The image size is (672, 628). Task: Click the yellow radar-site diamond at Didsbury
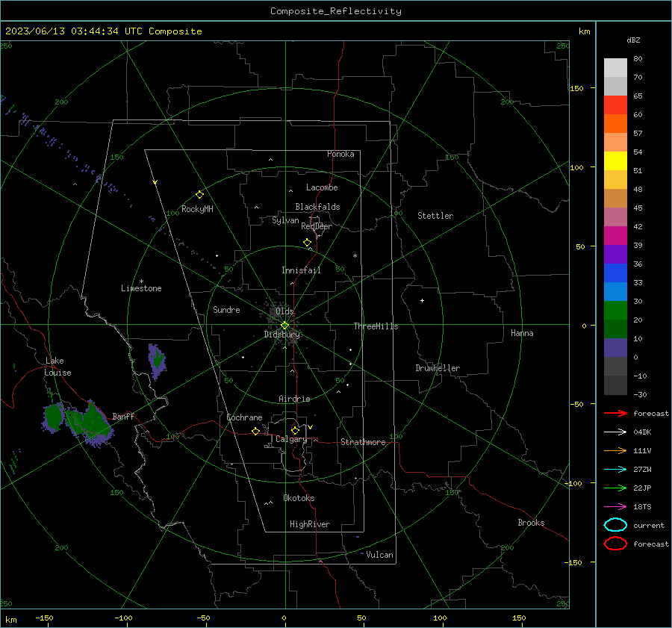click(284, 326)
